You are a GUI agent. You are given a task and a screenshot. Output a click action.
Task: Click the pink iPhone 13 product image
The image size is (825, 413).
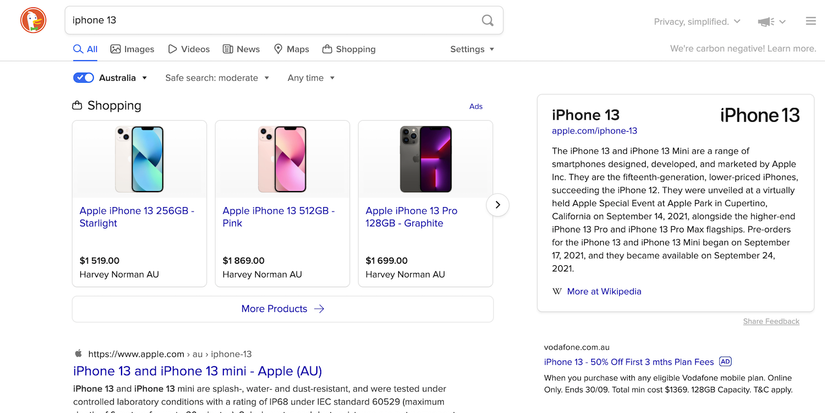(282, 159)
